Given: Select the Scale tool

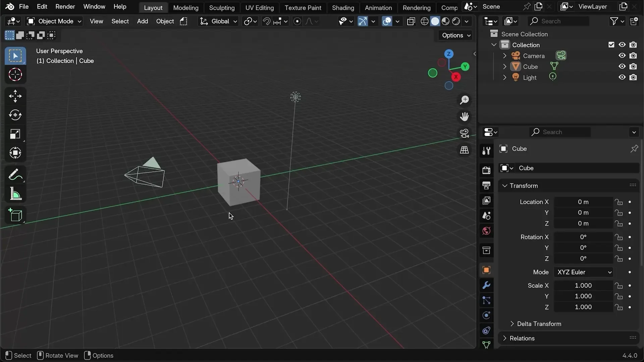Looking at the screenshot, I should pos(15,134).
